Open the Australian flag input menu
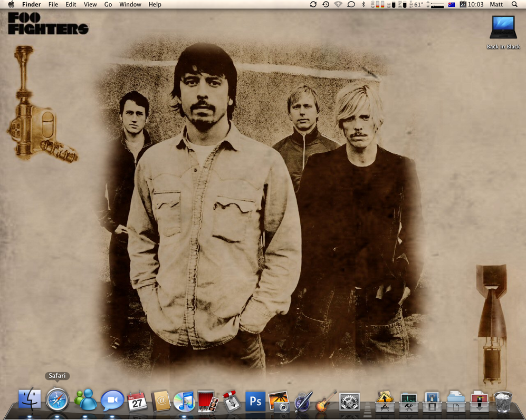The width and height of the screenshot is (526, 420). coord(452,4)
